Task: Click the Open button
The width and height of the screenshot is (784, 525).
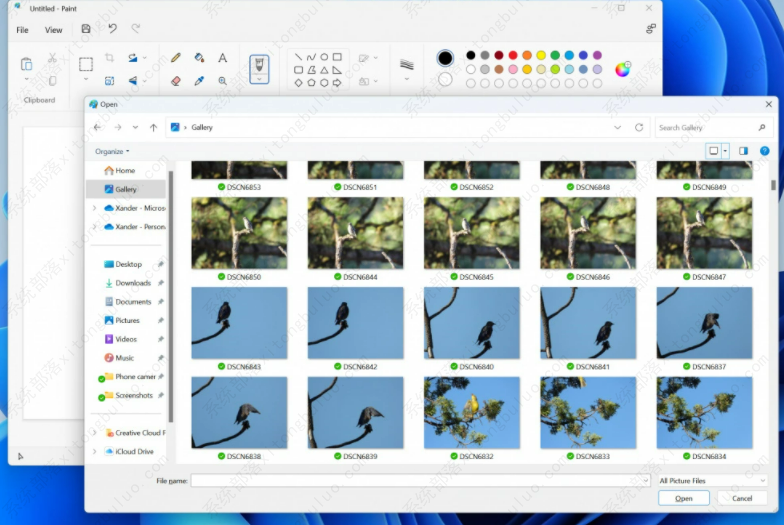Action: point(684,498)
